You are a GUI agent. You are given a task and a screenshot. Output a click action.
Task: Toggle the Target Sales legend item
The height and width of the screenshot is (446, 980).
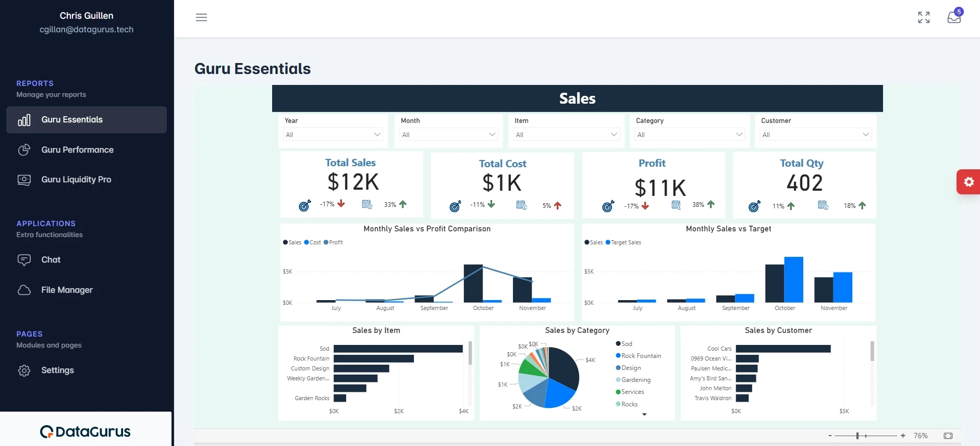[x=625, y=242]
